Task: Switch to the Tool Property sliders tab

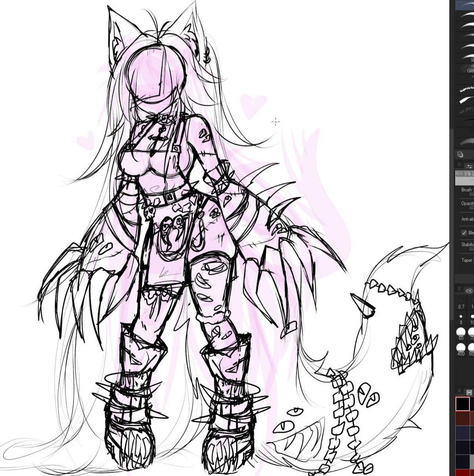Action: pos(469,166)
